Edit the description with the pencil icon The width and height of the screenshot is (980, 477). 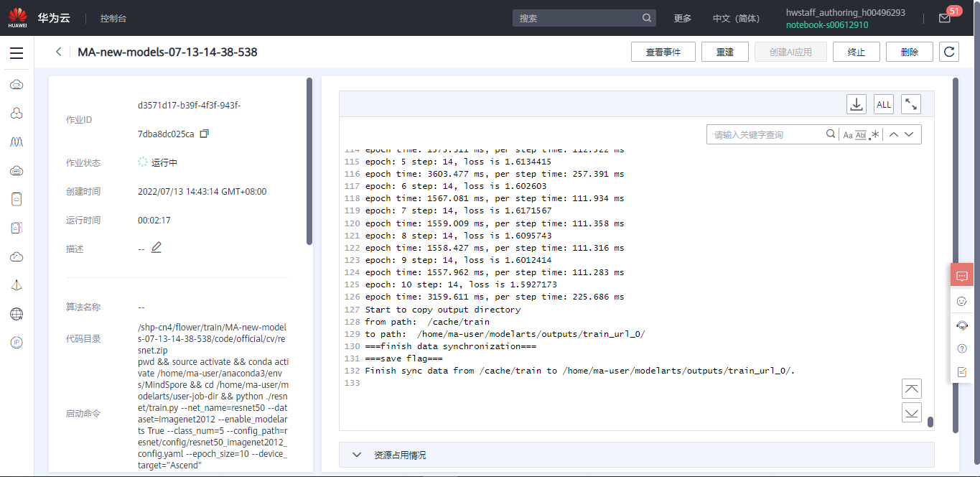point(157,248)
